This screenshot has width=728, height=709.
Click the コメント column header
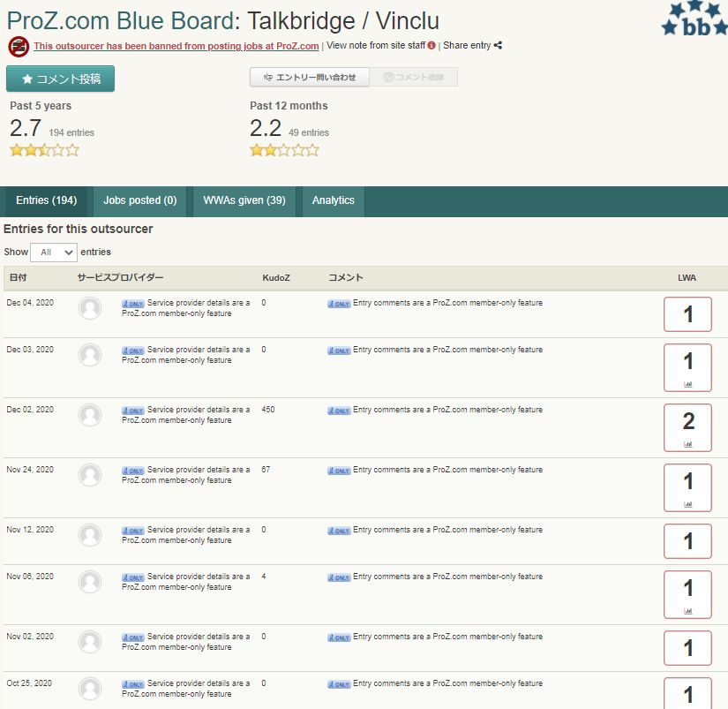(x=345, y=278)
